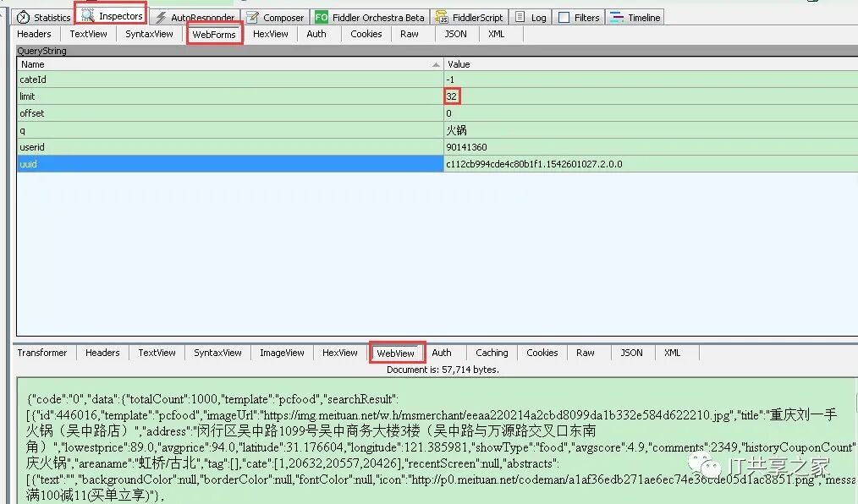
Task: Open response Raw tab
Action: tap(585, 353)
